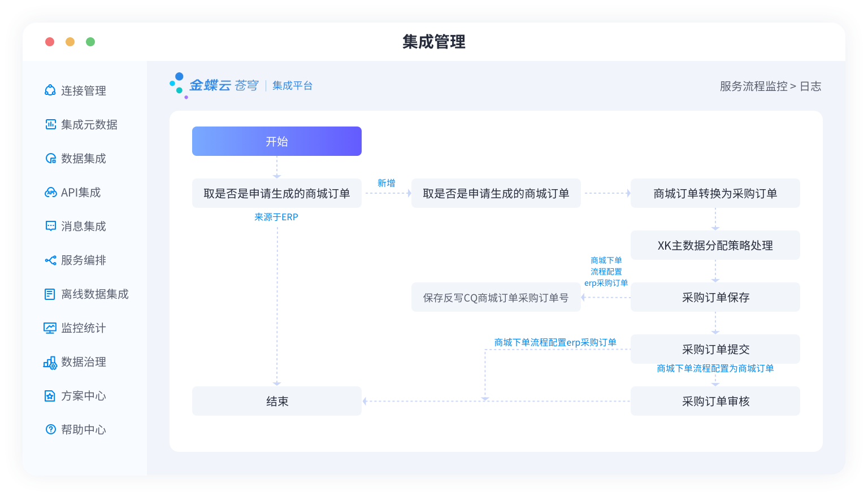Select the 采购订单审核 node

point(715,401)
